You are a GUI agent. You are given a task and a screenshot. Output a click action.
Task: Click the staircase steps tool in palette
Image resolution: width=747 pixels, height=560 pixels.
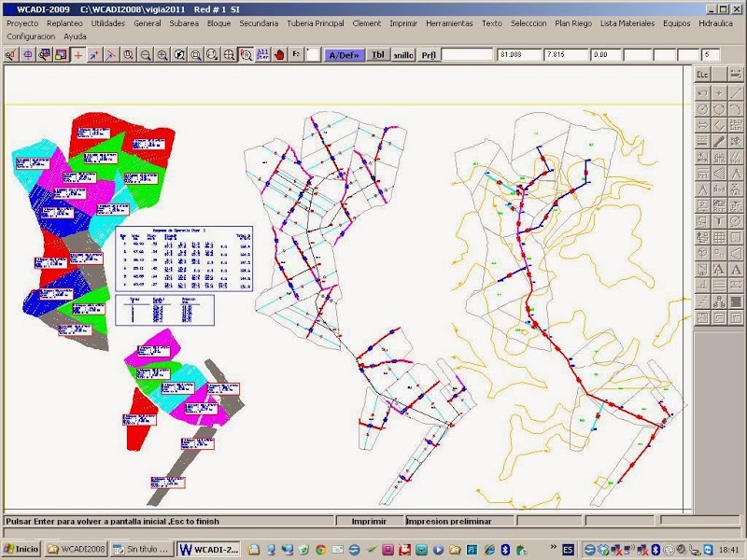click(702, 301)
